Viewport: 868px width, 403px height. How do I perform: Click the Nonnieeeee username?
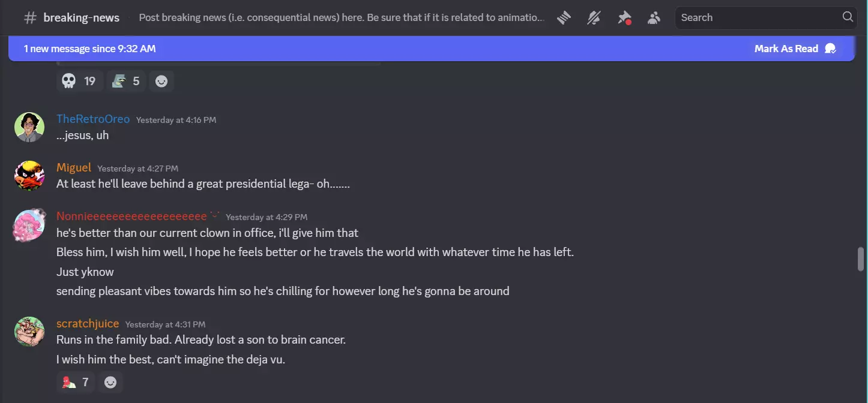click(x=131, y=216)
